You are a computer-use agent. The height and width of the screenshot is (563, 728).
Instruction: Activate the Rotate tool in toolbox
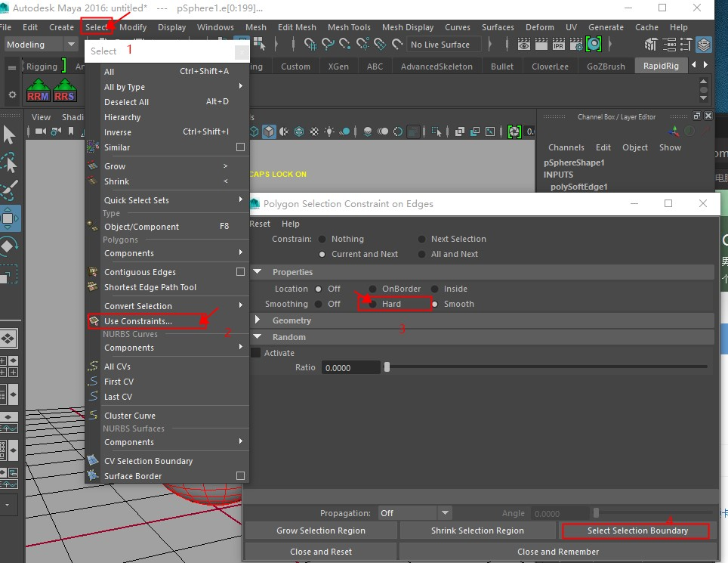(9, 246)
